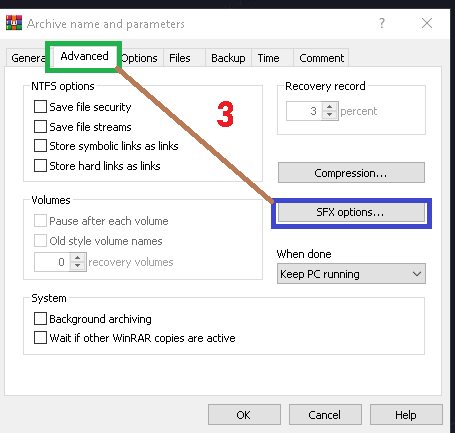
Task: Click the NTFS options group label
Action: (x=63, y=86)
